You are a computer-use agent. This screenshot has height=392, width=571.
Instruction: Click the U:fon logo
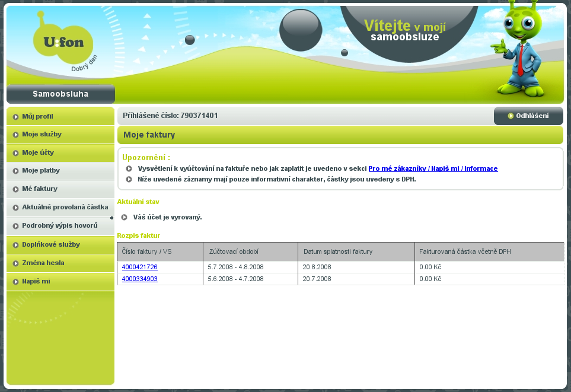coord(63,41)
